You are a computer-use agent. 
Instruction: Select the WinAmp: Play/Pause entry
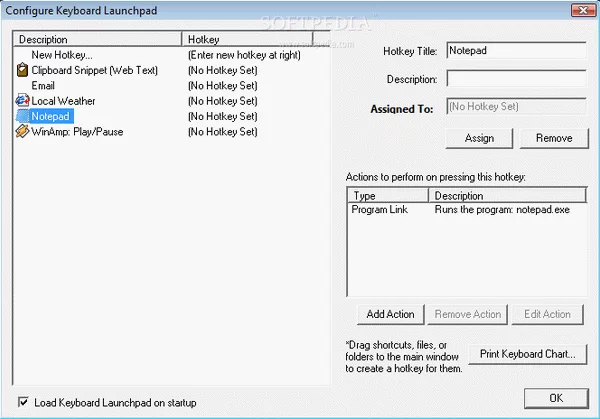coord(77,132)
